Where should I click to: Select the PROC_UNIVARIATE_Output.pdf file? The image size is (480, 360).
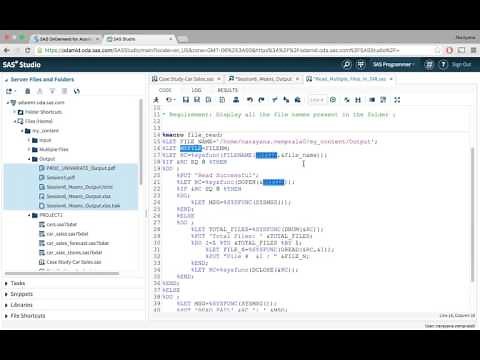click(81, 168)
